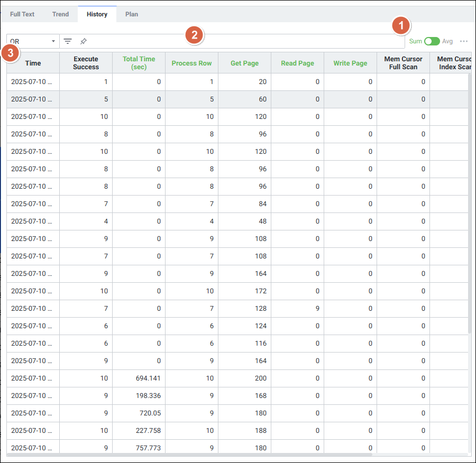
Task: Click the vertical scrollbar of the table
Action: point(470,211)
